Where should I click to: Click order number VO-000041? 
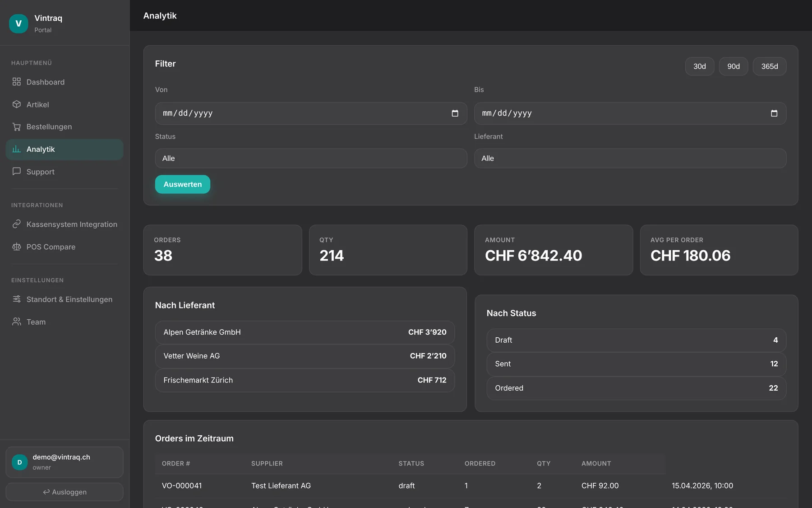pos(182,485)
